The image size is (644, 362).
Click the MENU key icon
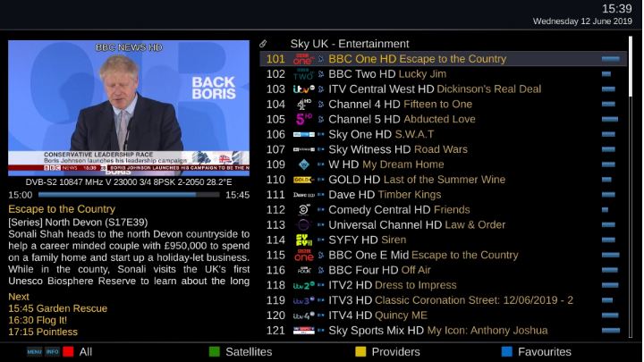pos(35,352)
